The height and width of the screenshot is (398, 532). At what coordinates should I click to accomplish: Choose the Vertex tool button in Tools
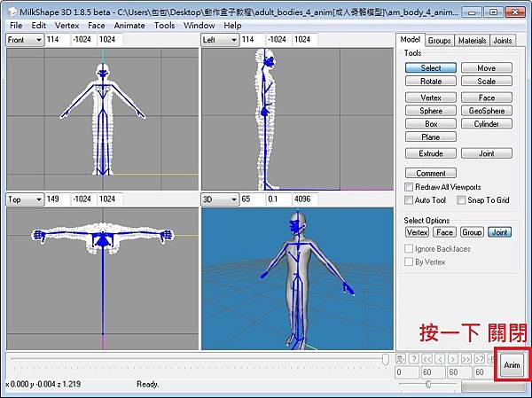coord(431,98)
